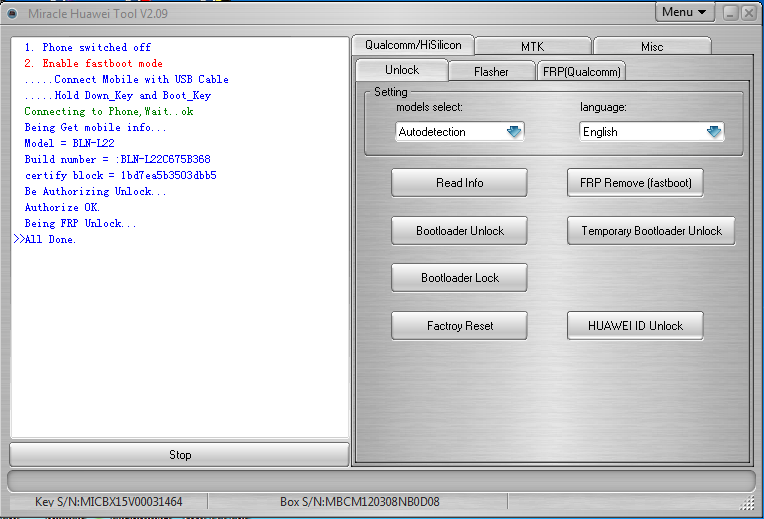The height and width of the screenshot is (519, 764).
Task: Click the Autodetection model field
Action: [459, 132]
